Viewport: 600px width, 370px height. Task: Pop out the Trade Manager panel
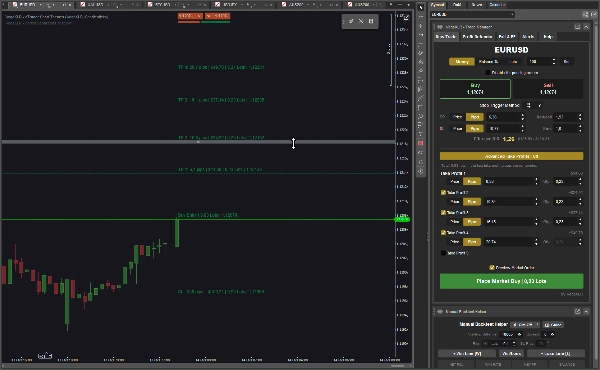577,27
